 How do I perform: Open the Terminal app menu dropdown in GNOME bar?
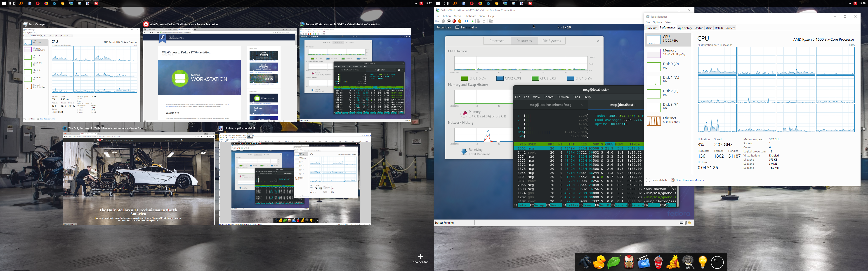point(466,27)
